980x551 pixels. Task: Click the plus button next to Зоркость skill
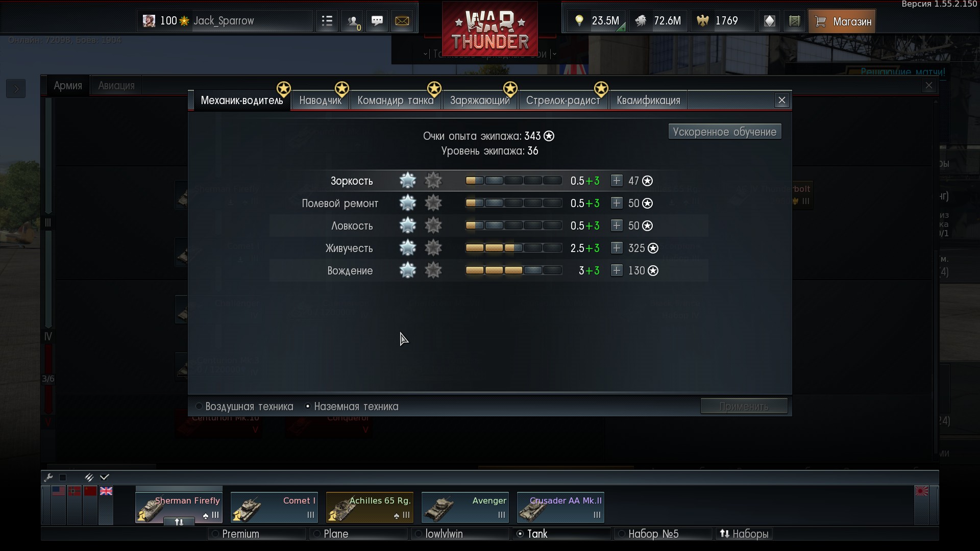[x=616, y=180]
